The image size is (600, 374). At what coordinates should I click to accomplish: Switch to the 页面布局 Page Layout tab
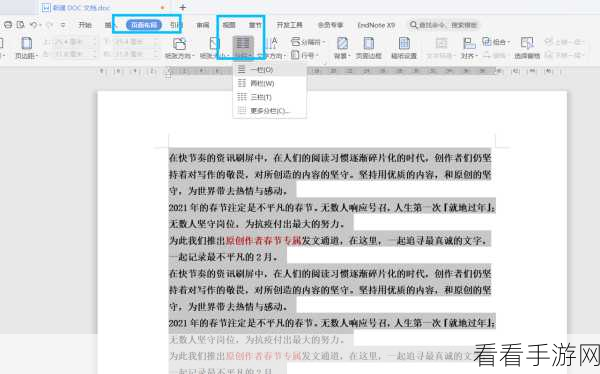(x=144, y=25)
